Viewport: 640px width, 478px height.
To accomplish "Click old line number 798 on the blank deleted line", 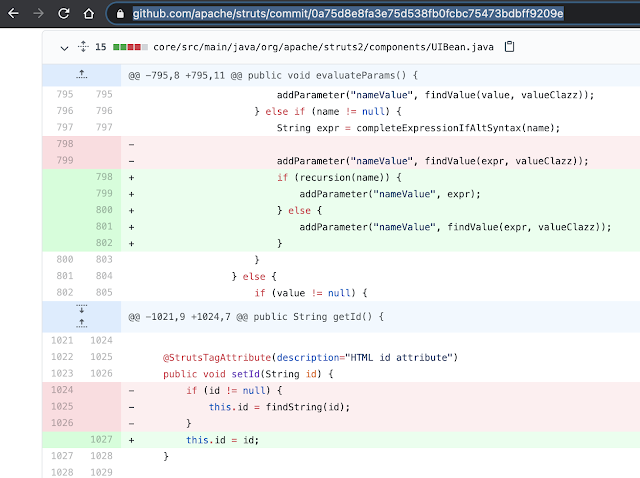I will point(64,144).
